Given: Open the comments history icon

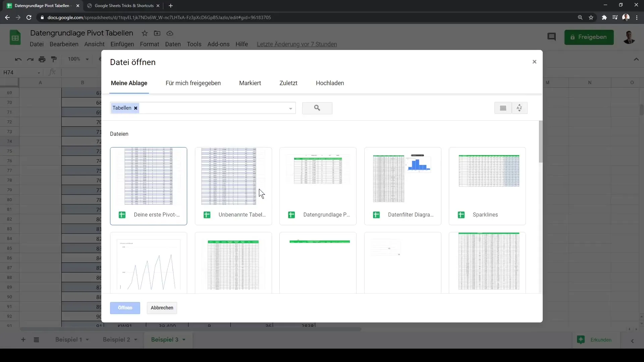Looking at the screenshot, I should pyautogui.click(x=551, y=37).
